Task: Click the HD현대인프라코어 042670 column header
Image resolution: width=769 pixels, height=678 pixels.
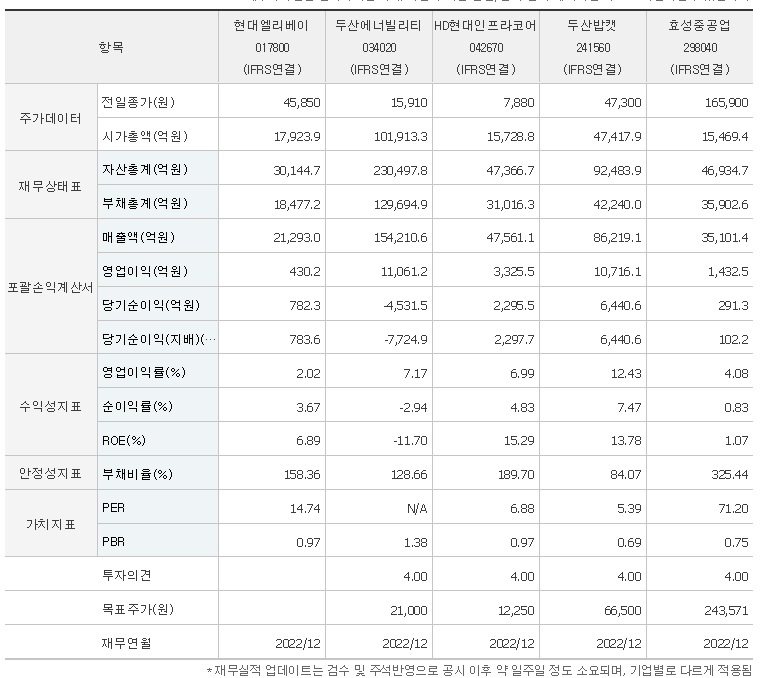Action: tap(486, 47)
